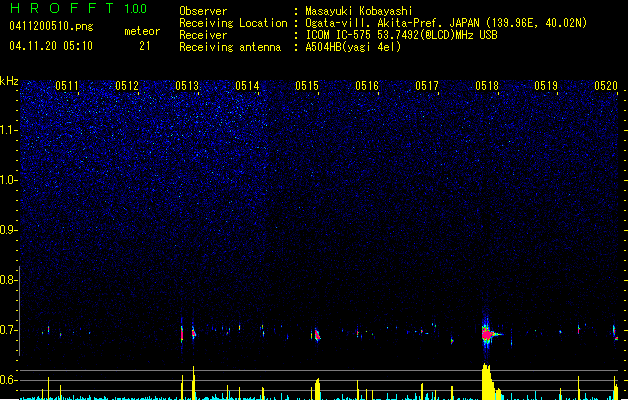Image resolution: width=629 pixels, height=400 pixels.
Task: Click the 0.8 kHz axis label
Action: (x=9, y=280)
